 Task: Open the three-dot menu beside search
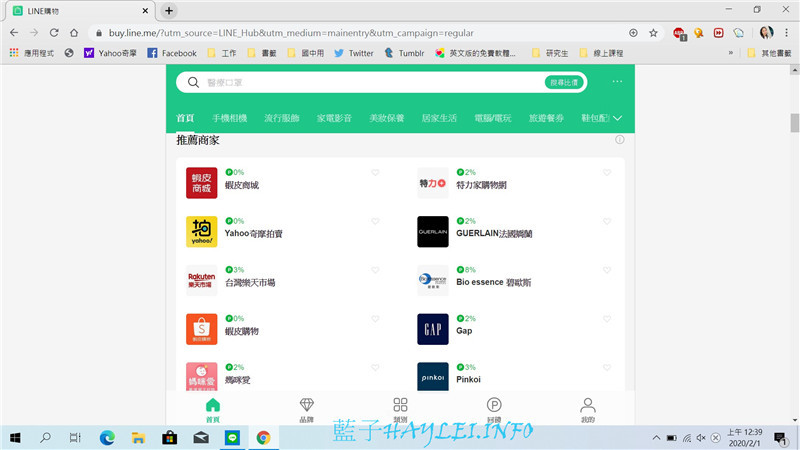pyautogui.click(x=617, y=82)
